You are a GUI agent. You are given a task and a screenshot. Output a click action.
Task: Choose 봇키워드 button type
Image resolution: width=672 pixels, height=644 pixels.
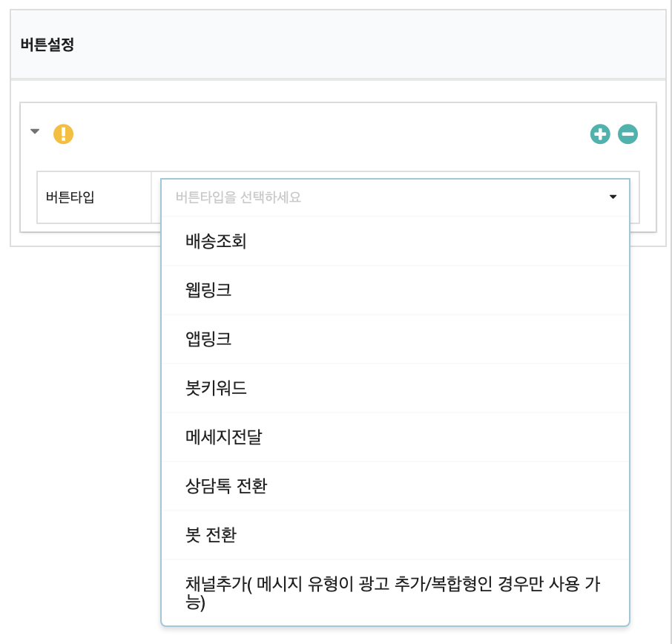[395, 388]
